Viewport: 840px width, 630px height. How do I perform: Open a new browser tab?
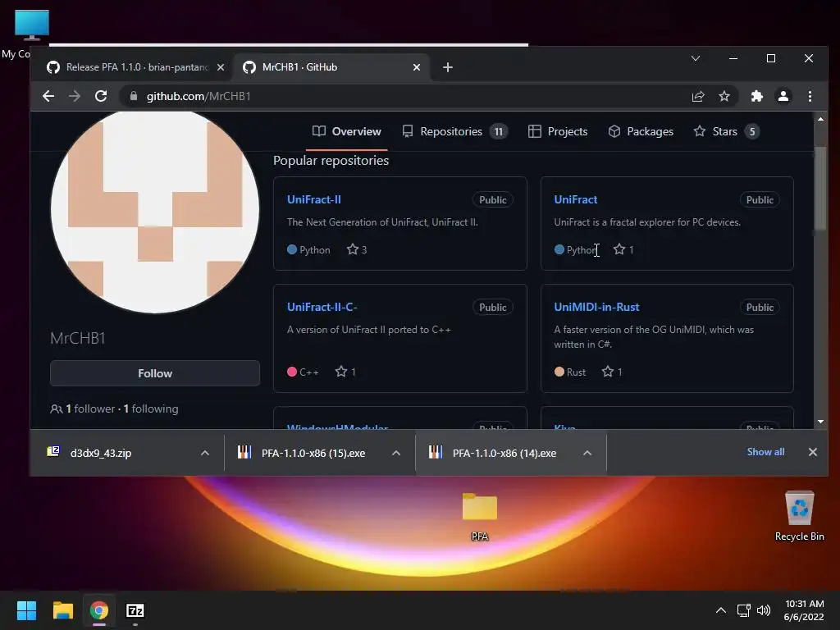(x=448, y=67)
